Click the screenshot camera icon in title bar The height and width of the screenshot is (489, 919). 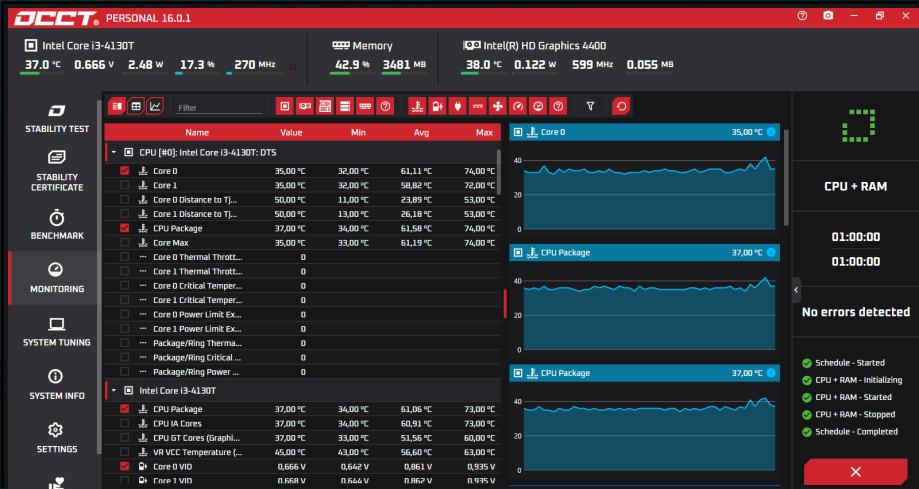[x=828, y=17]
